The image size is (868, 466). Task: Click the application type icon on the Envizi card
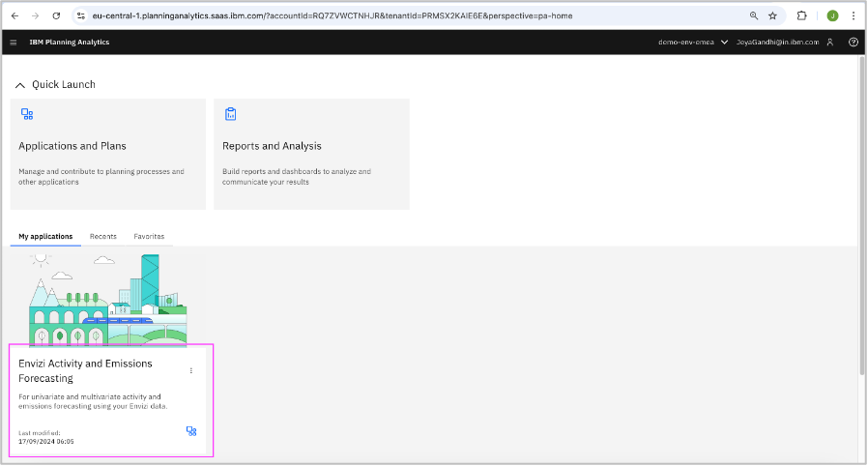(190, 431)
